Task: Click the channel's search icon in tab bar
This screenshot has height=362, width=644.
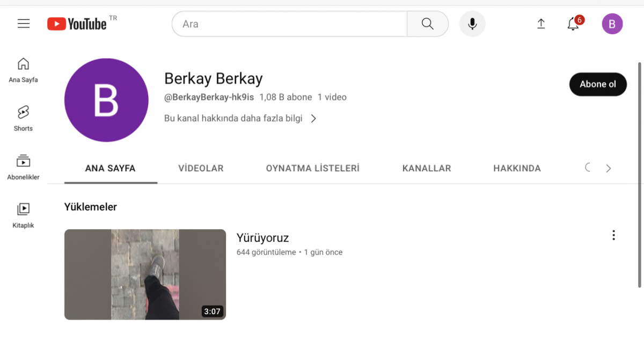Action: 588,168
